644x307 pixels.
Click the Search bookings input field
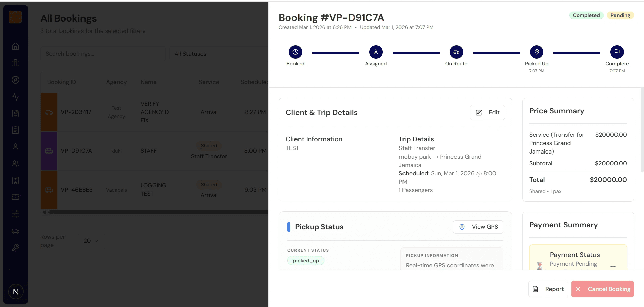(103, 54)
